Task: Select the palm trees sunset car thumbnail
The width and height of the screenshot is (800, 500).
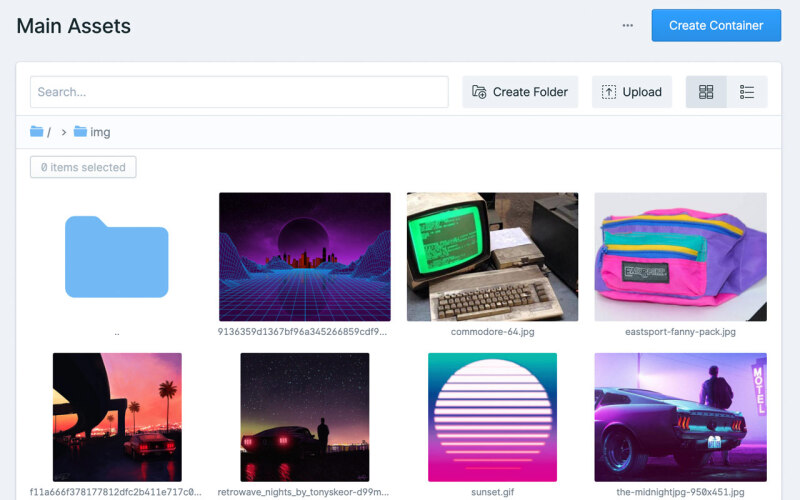Action: coord(117,417)
